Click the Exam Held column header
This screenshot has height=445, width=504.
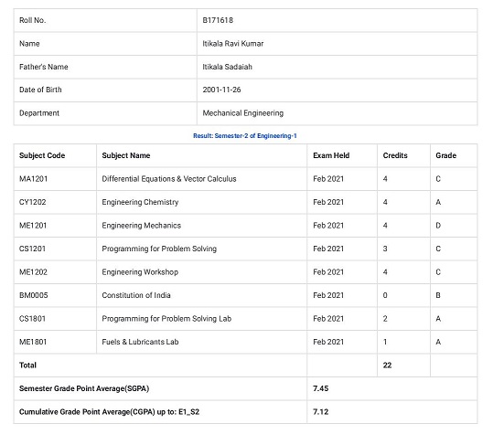331,155
